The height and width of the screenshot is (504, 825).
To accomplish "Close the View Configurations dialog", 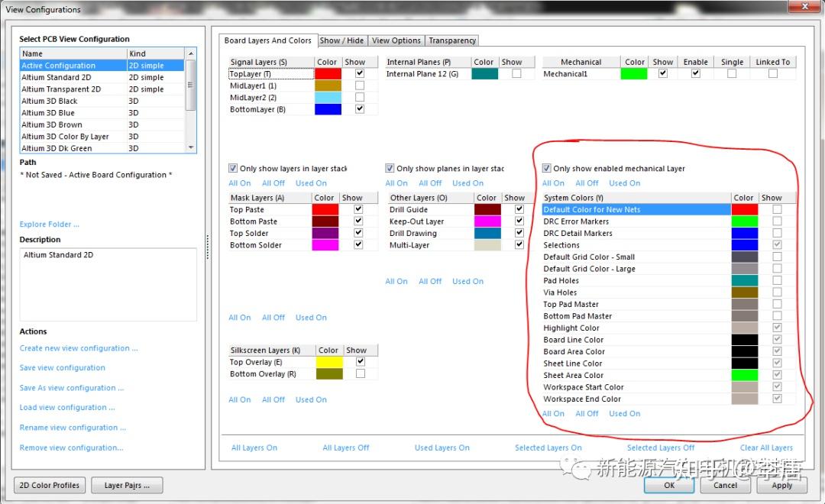I will 805,6.
